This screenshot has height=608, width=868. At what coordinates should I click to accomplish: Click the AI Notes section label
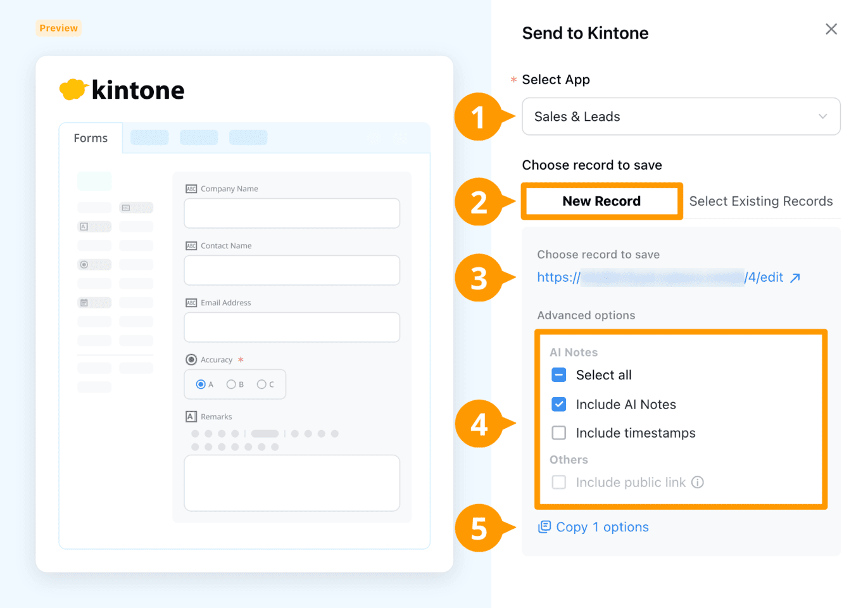tap(574, 353)
